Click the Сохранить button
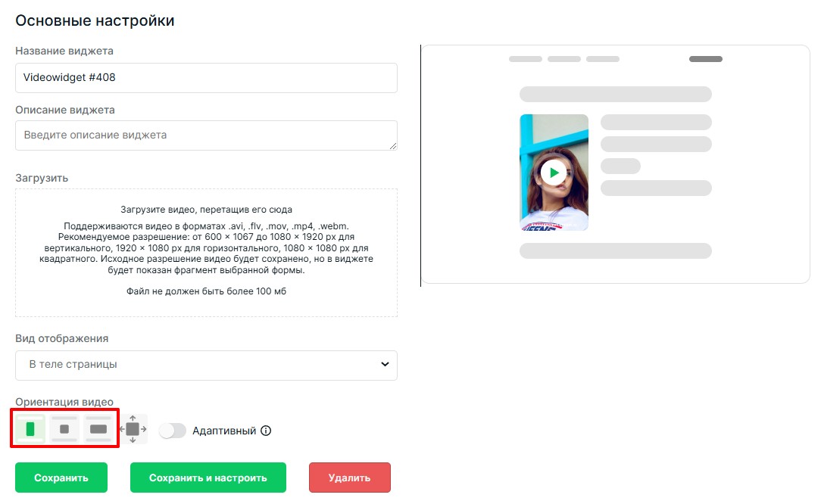The height and width of the screenshot is (504, 821). [x=61, y=478]
